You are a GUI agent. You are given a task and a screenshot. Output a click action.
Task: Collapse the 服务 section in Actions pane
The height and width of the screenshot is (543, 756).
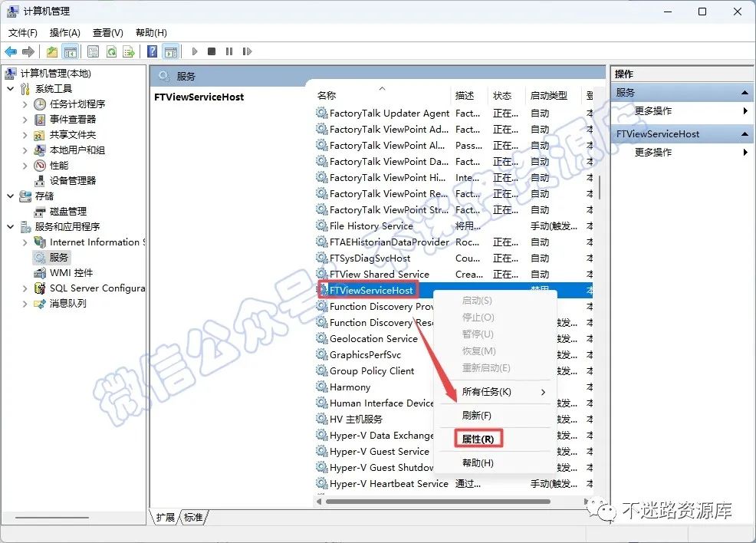744,93
